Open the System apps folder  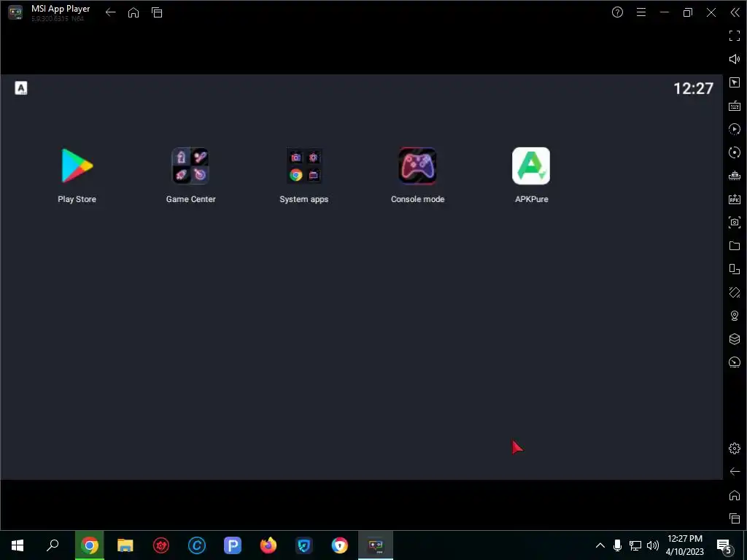point(304,166)
